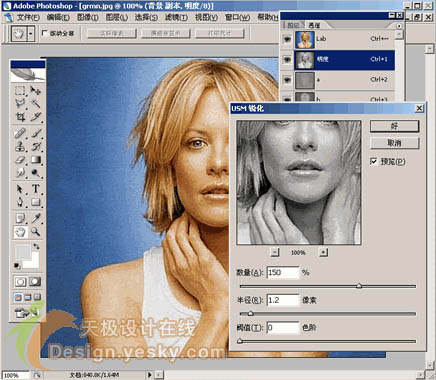Screen dimensions: 436x380
Task: Open the status bar info arrow
Action: tap(150, 375)
